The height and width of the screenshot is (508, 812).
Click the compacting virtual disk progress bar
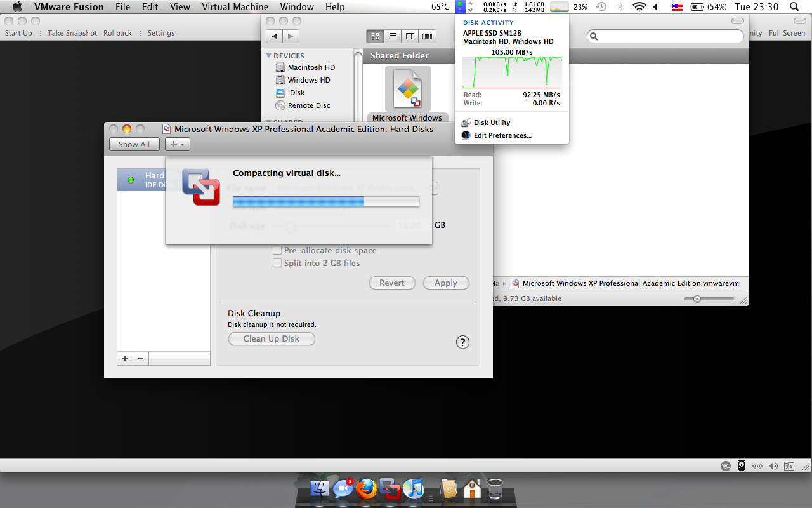(x=326, y=202)
